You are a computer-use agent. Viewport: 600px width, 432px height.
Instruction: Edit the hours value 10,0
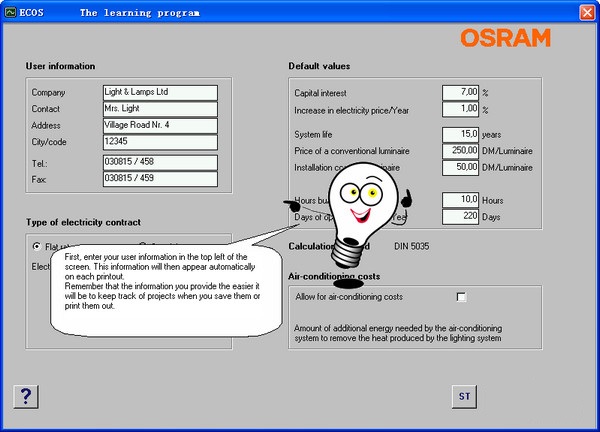pyautogui.click(x=460, y=200)
